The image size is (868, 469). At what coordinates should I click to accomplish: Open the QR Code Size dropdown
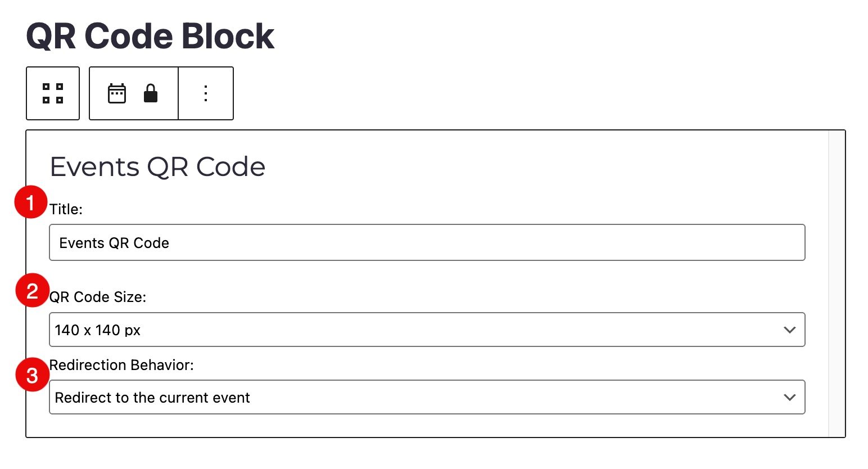(427, 330)
